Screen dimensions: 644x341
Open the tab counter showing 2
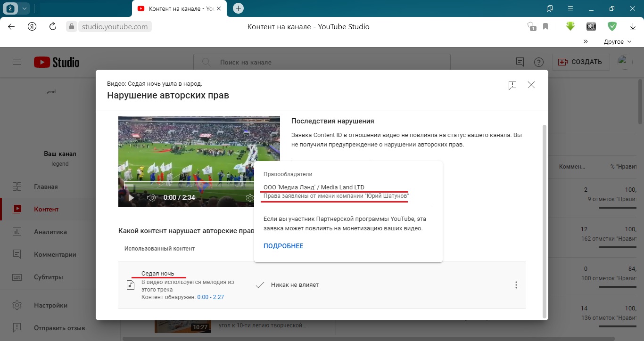10,8
